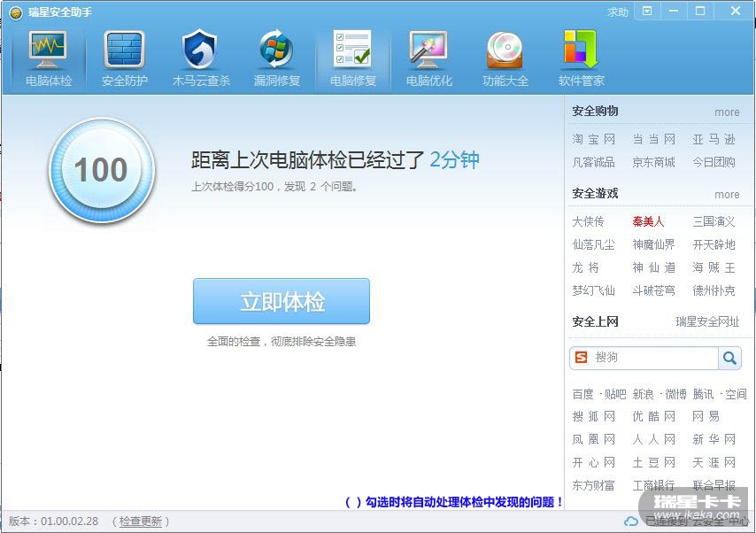The width and height of the screenshot is (756, 533).
Task: Open the 电脑修复 checklist icon
Action: click(352, 49)
